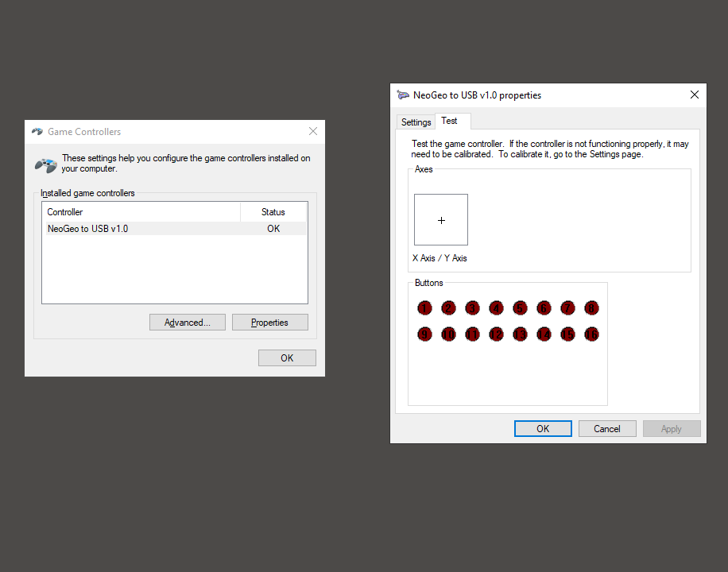Click button 13 indicator in Buttons group
Viewport: 728px width, 572px height.
click(520, 334)
